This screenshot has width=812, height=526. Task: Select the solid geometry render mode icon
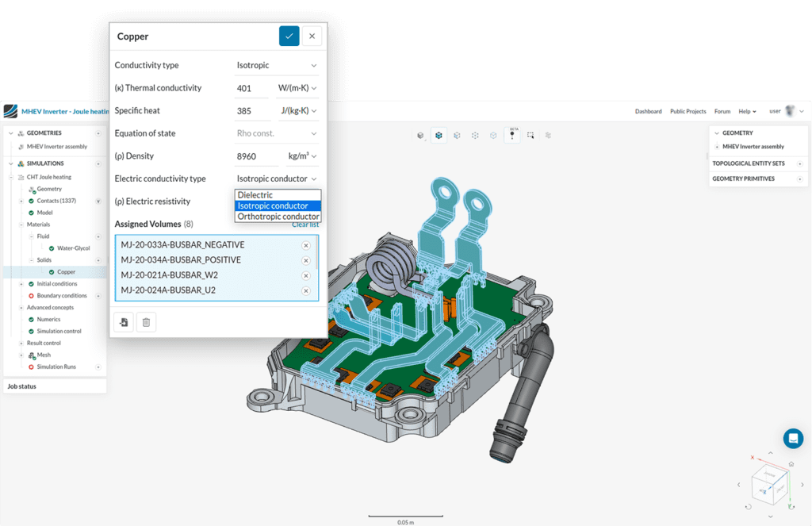pyautogui.click(x=419, y=135)
